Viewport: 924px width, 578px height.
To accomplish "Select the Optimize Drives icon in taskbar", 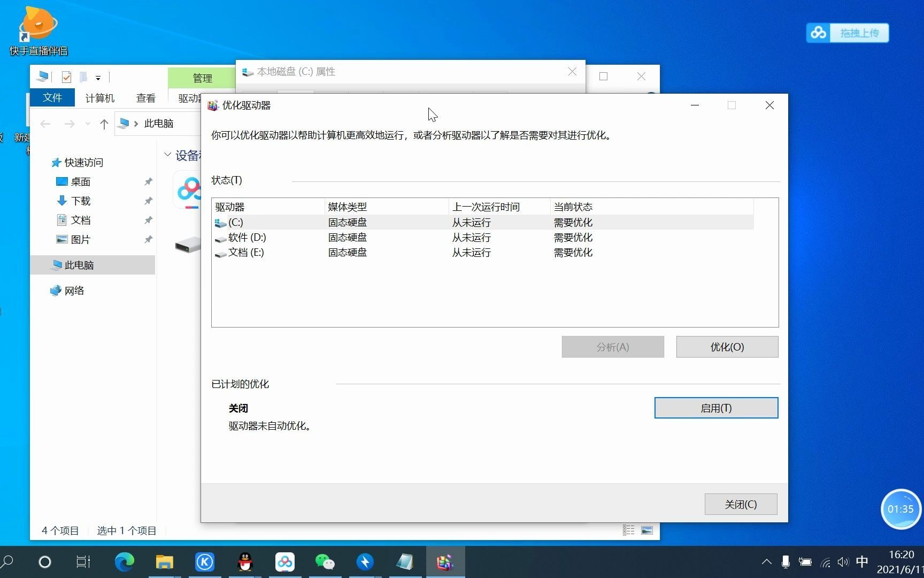I will click(x=445, y=561).
